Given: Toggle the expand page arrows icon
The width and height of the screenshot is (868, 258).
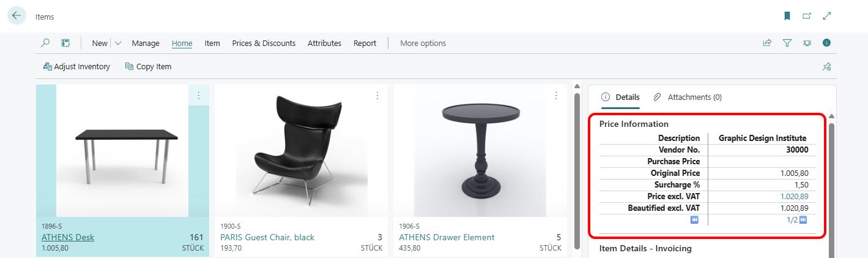Looking at the screenshot, I should (x=827, y=16).
